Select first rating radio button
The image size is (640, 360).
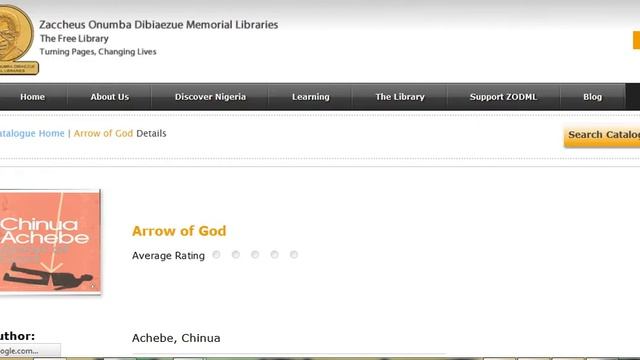[216, 255]
